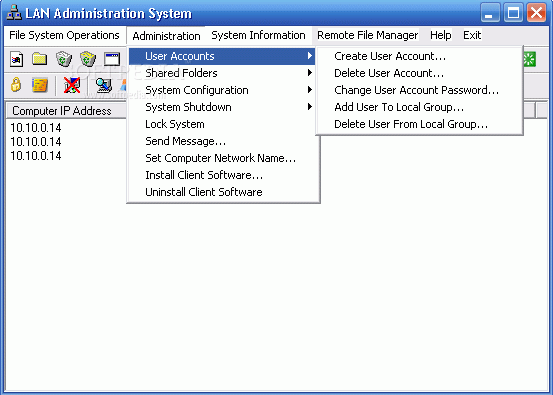Sort by Computer IP Address column header

tap(66, 111)
